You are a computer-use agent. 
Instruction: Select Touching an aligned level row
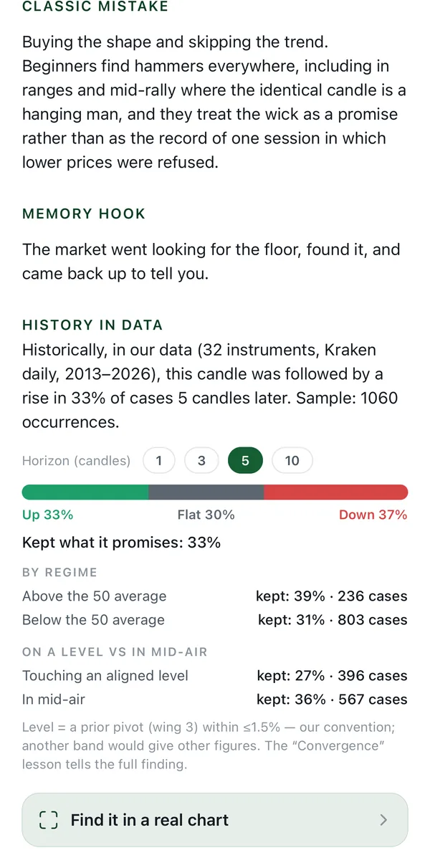pyautogui.click(x=215, y=676)
